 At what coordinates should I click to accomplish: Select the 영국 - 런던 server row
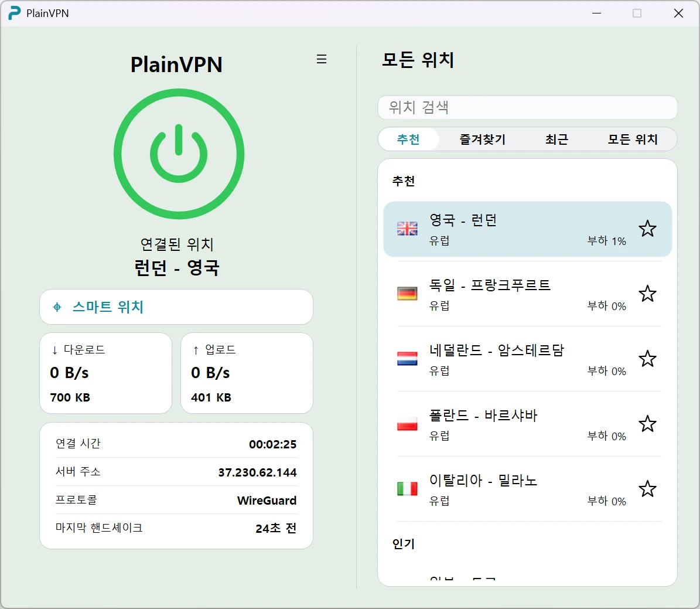[x=528, y=229]
